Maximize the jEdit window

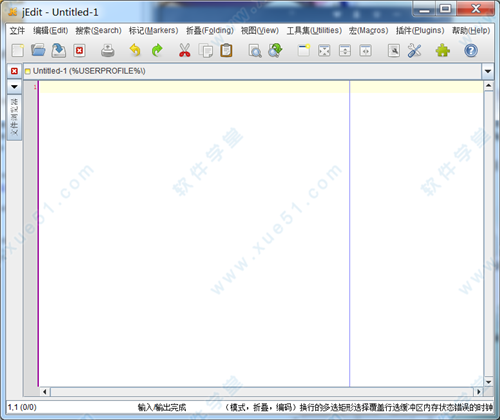click(446, 9)
